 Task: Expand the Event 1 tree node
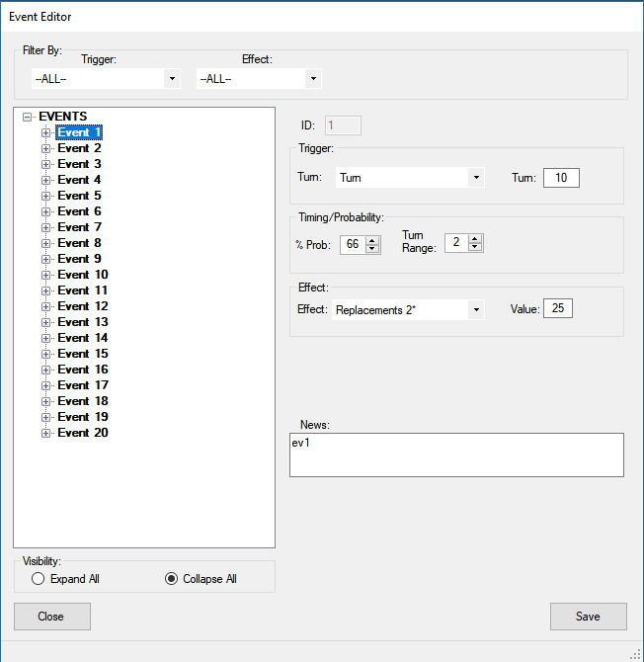click(x=45, y=132)
